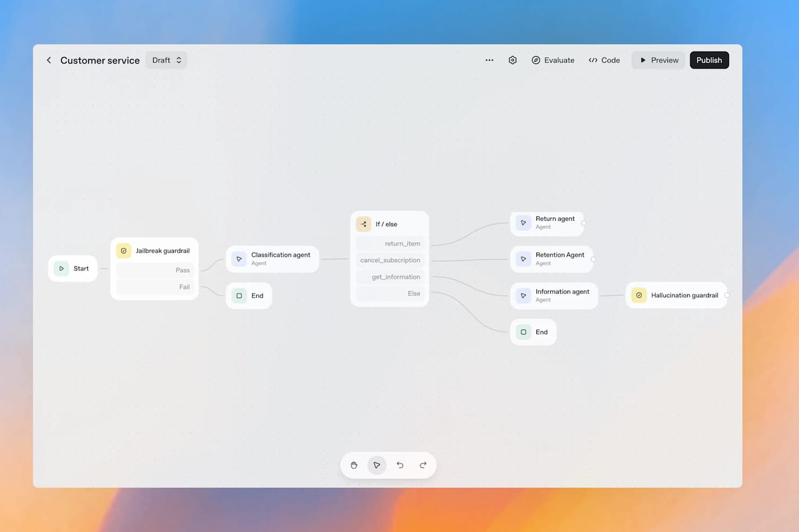The height and width of the screenshot is (532, 799).
Task: Click the Evaluate button
Action: [553, 60]
